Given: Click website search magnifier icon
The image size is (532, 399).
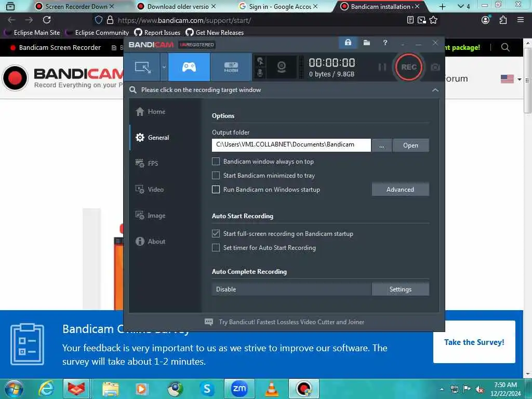Looking at the screenshot, I should (505, 47).
